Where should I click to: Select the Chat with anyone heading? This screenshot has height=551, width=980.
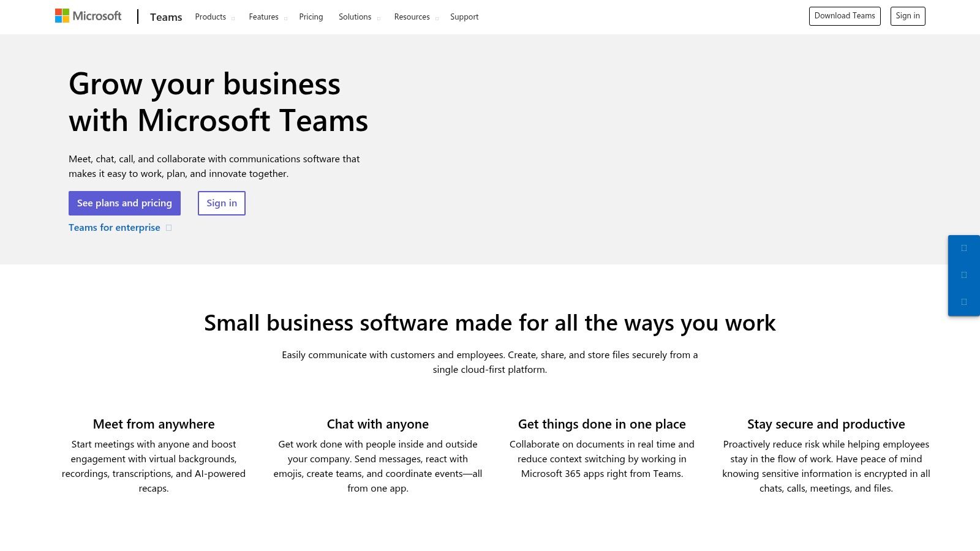[x=377, y=424]
